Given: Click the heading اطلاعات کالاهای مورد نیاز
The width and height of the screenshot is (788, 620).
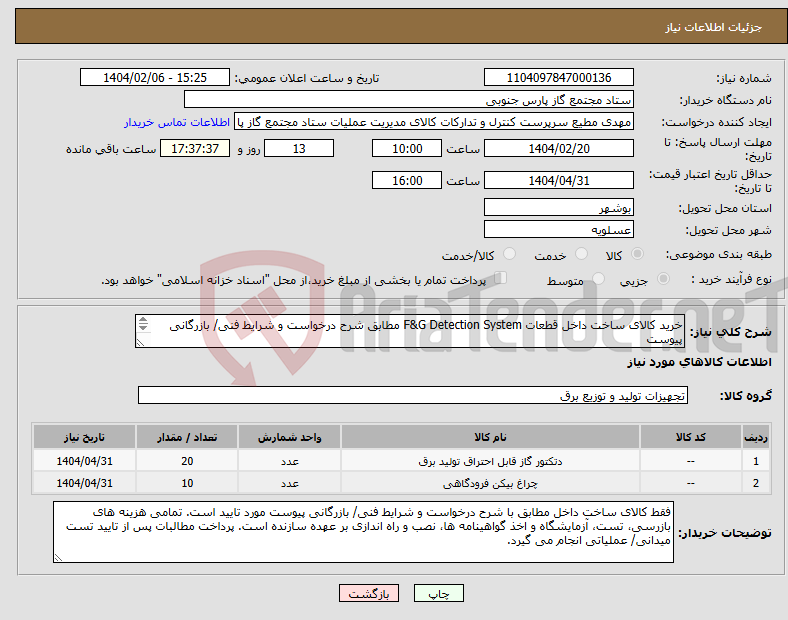Looking at the screenshot, I should (699, 362).
